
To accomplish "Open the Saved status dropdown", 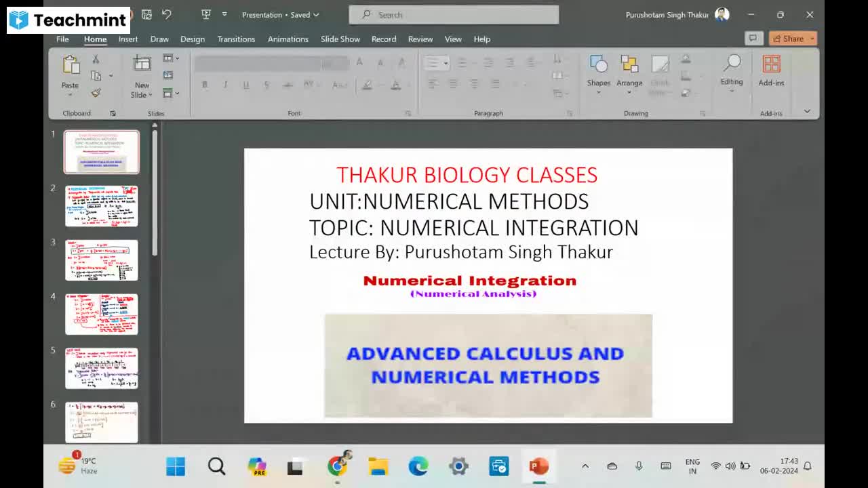I will 315,14.
